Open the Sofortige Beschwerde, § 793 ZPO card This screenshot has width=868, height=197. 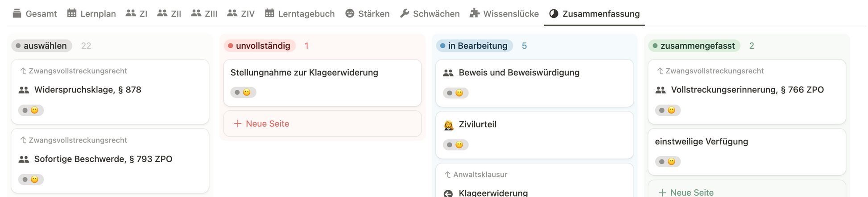click(x=103, y=159)
